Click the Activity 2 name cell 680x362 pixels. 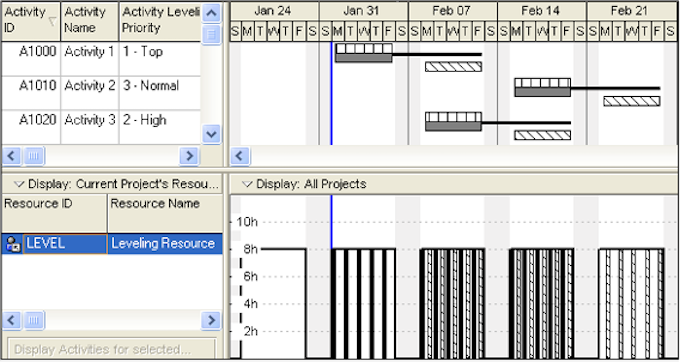tap(90, 93)
